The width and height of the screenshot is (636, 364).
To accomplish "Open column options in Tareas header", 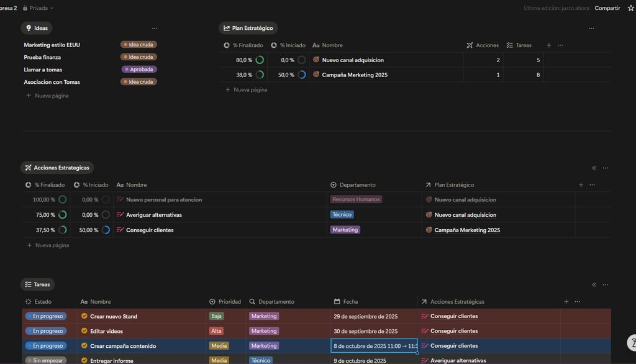I will (577, 302).
